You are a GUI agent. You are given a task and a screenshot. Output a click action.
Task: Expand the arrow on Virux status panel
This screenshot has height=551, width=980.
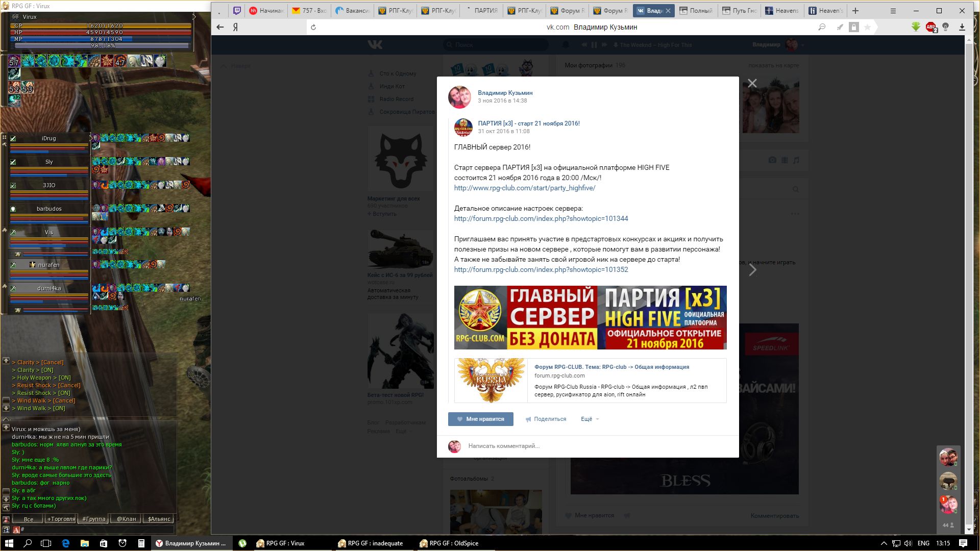click(194, 17)
